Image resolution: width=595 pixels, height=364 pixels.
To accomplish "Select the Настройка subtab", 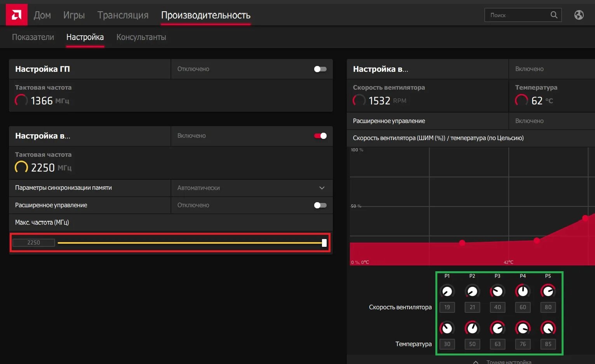I will (x=85, y=37).
